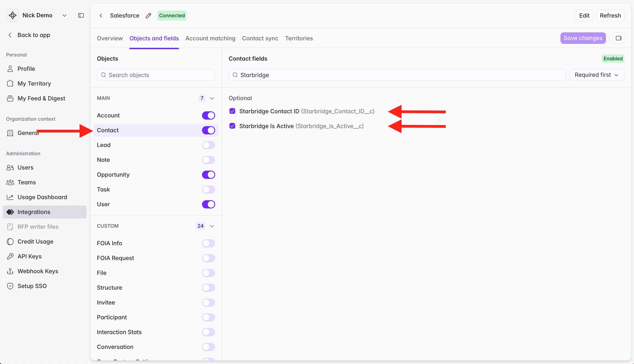The image size is (634, 364).
Task: Disable the User object toggle
Action: 209,204
